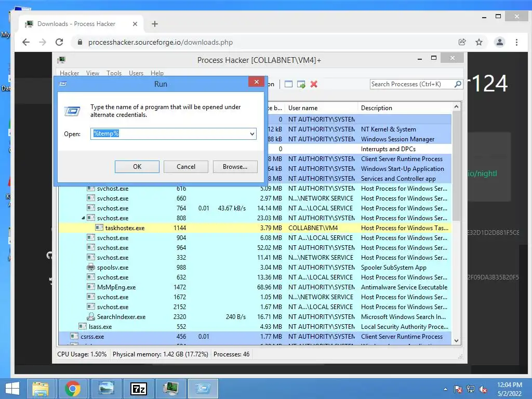Collapse the svchost.exe 808 tree node

tap(83, 218)
